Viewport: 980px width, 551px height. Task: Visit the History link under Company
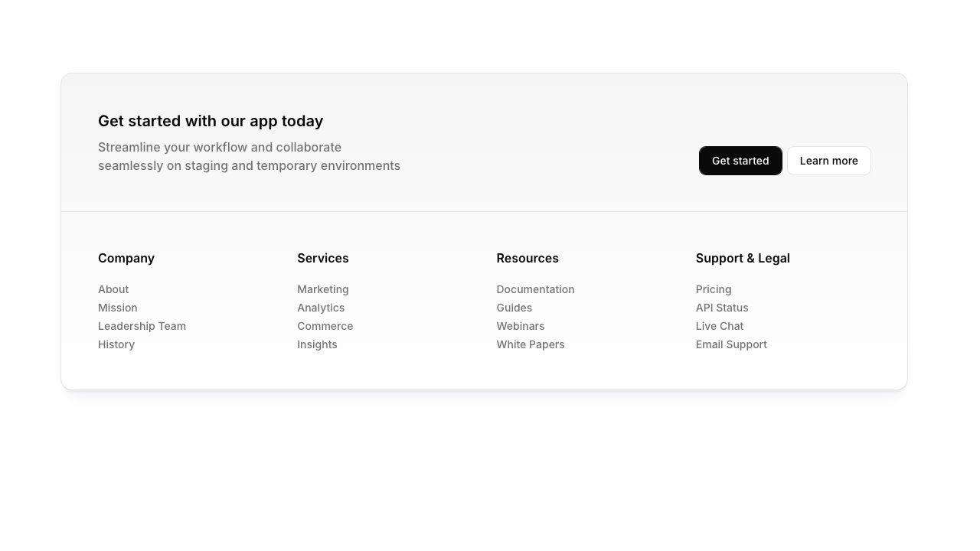(x=116, y=344)
